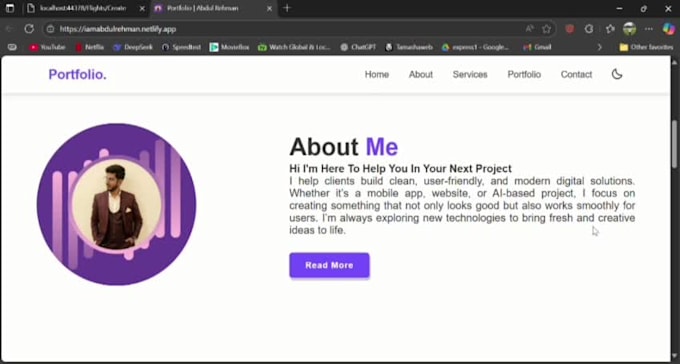Close the localhost Flights/Create tab
680x364 pixels.
(142, 8)
